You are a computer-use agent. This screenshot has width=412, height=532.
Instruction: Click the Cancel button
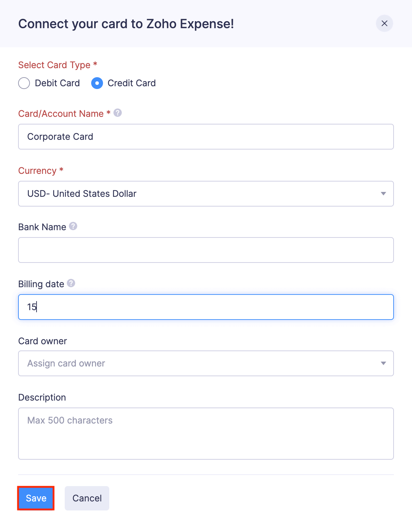pos(87,498)
